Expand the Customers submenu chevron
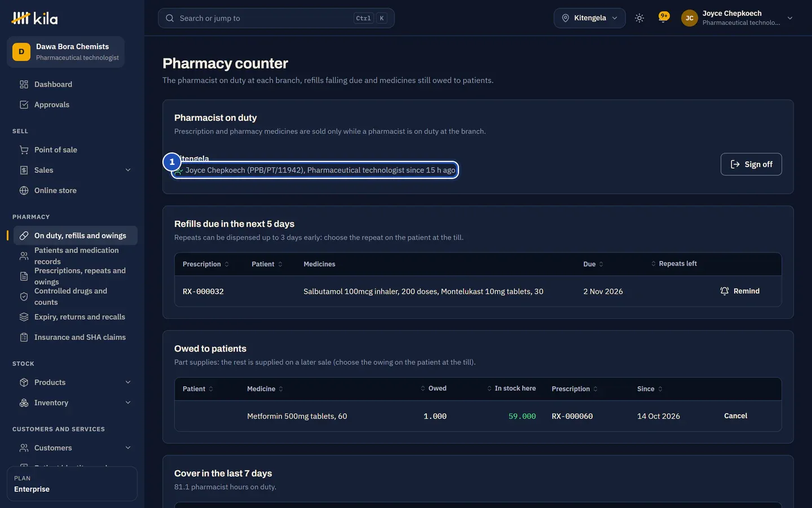Viewport: 812px width, 508px height. (128, 448)
